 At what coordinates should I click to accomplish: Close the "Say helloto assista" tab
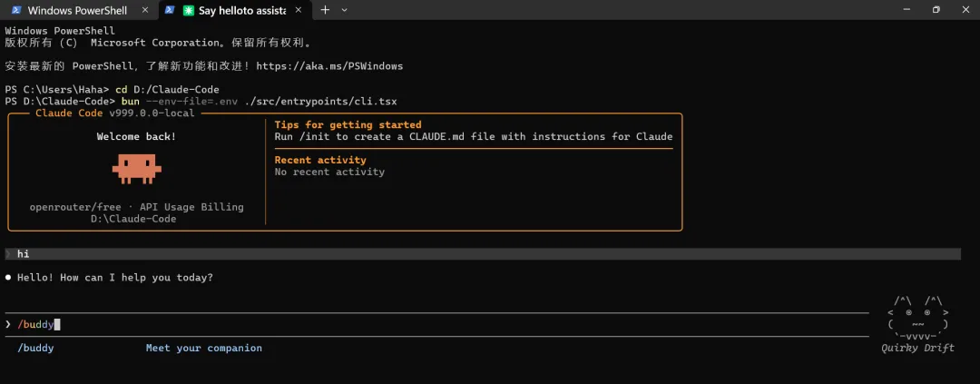pos(301,10)
